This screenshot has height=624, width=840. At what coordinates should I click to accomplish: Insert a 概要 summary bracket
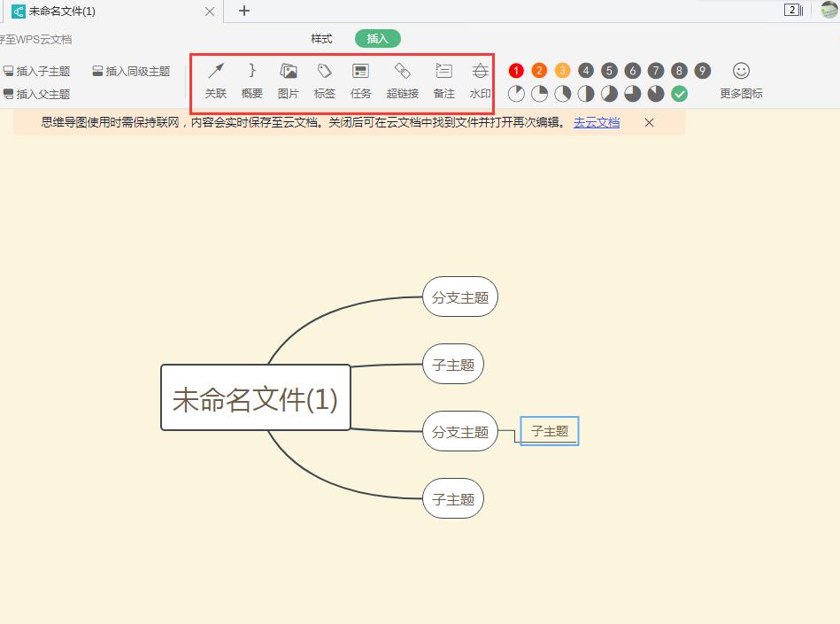pyautogui.click(x=251, y=81)
